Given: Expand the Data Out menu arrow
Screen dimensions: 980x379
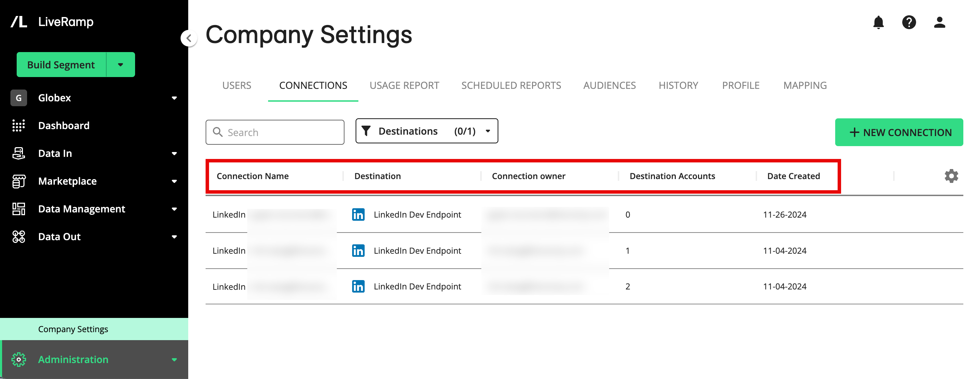Looking at the screenshot, I should pyautogui.click(x=174, y=237).
